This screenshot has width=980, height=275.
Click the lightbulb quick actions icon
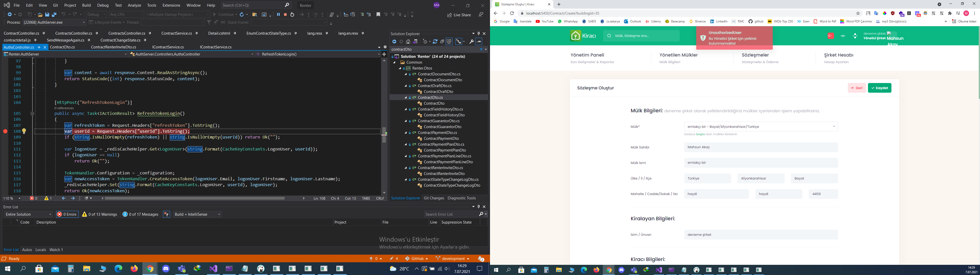(24, 131)
